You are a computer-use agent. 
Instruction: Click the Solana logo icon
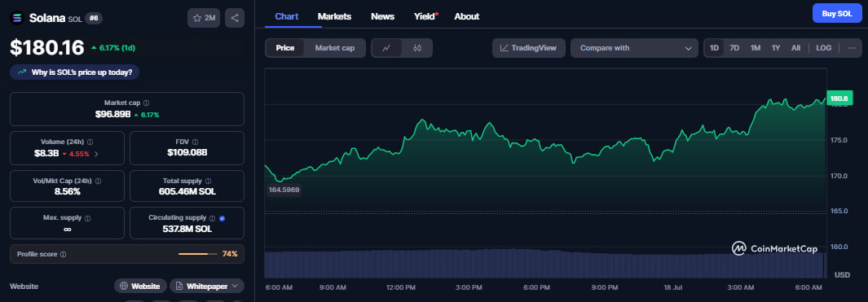(x=17, y=18)
